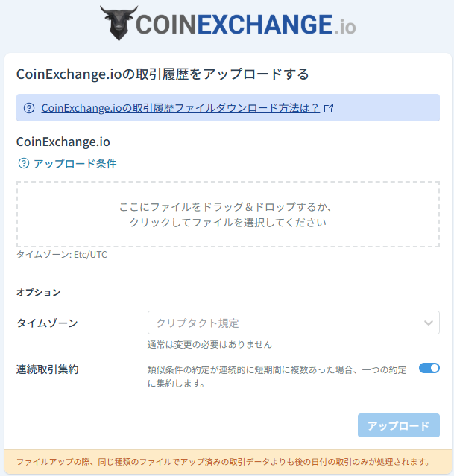Screen dimensions: 454x476
Task: Click the external link icon after download help link
Action: pyautogui.click(x=329, y=108)
